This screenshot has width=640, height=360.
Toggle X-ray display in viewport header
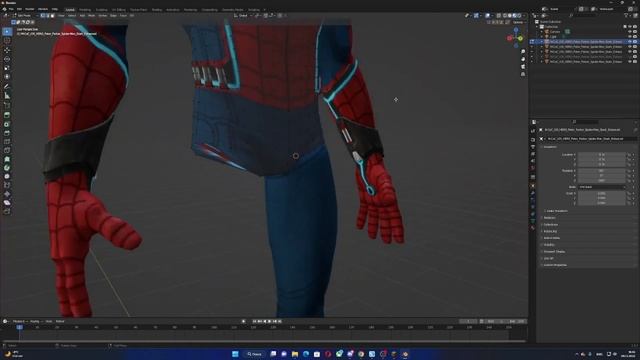(x=499, y=16)
